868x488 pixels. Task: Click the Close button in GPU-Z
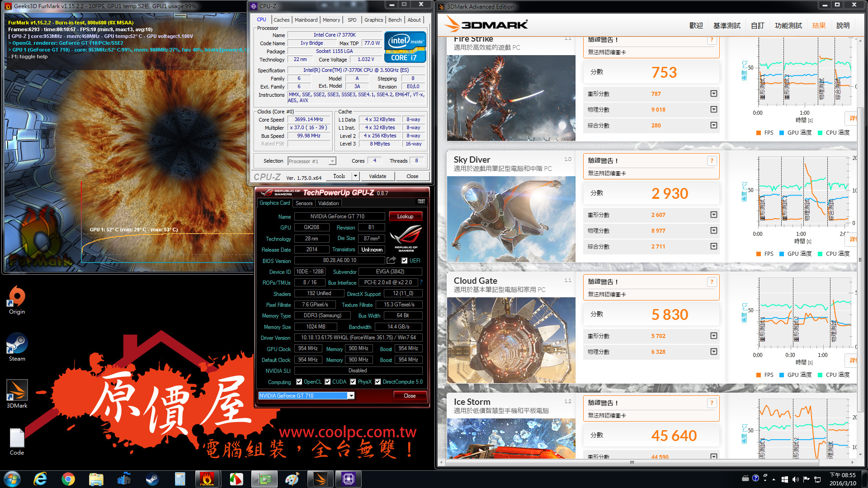click(x=410, y=396)
